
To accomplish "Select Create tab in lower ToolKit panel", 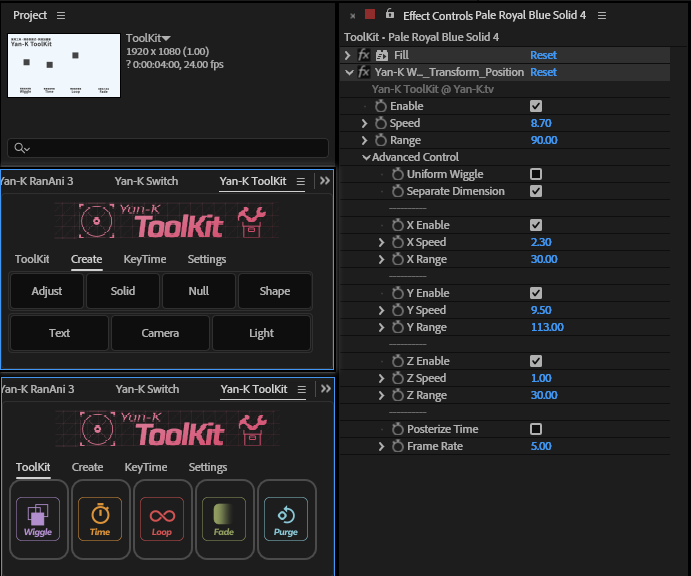I will [87, 467].
